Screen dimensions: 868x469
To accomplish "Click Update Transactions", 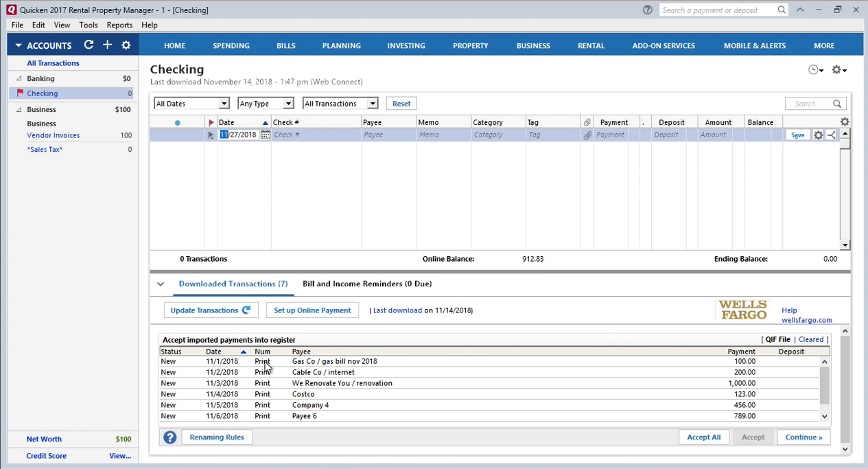I will (211, 310).
